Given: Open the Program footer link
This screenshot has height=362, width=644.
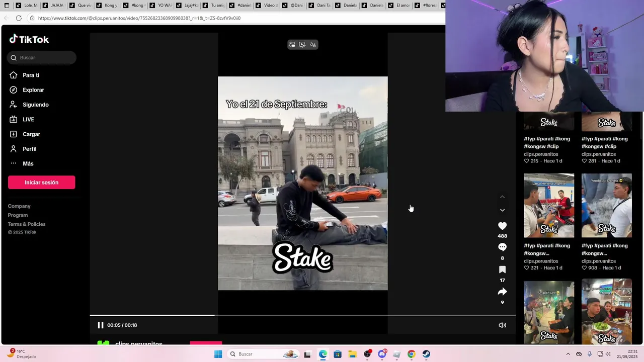Looking at the screenshot, I should pos(18,215).
